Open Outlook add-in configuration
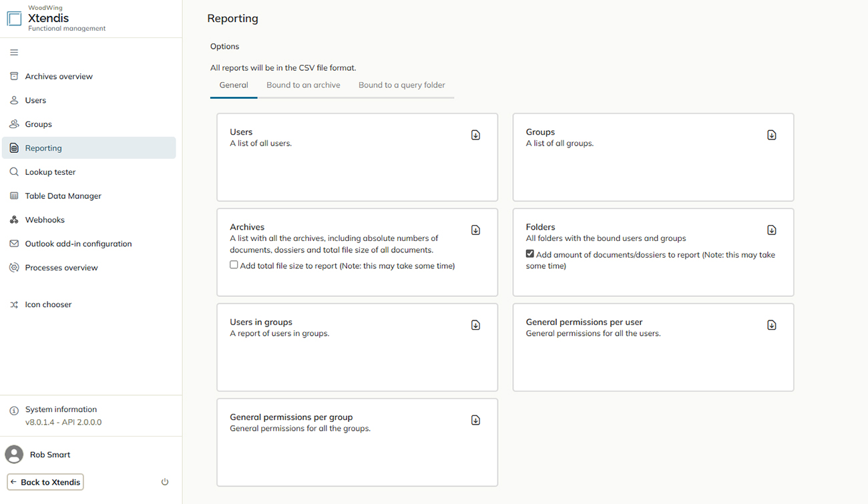 [x=89, y=244]
